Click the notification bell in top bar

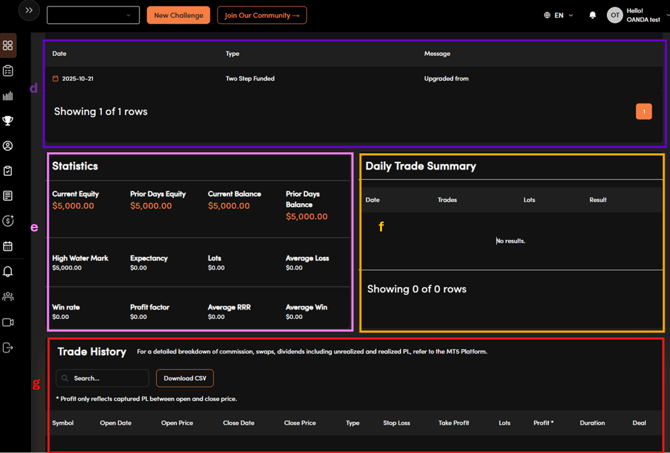[592, 15]
